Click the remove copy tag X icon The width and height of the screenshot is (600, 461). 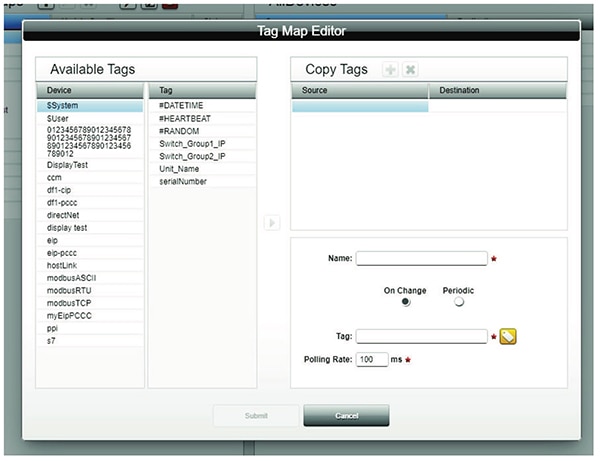(x=410, y=70)
